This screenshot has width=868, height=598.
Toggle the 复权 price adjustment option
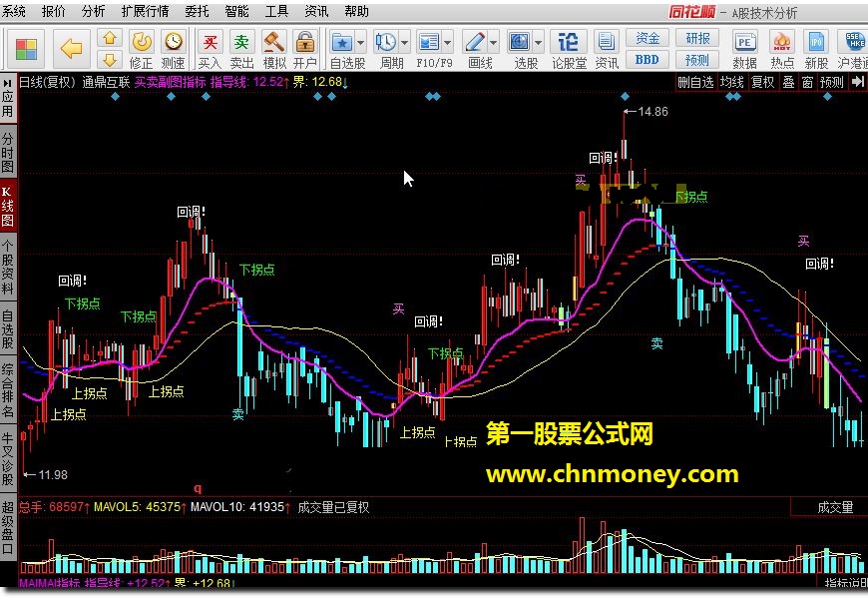(x=762, y=83)
